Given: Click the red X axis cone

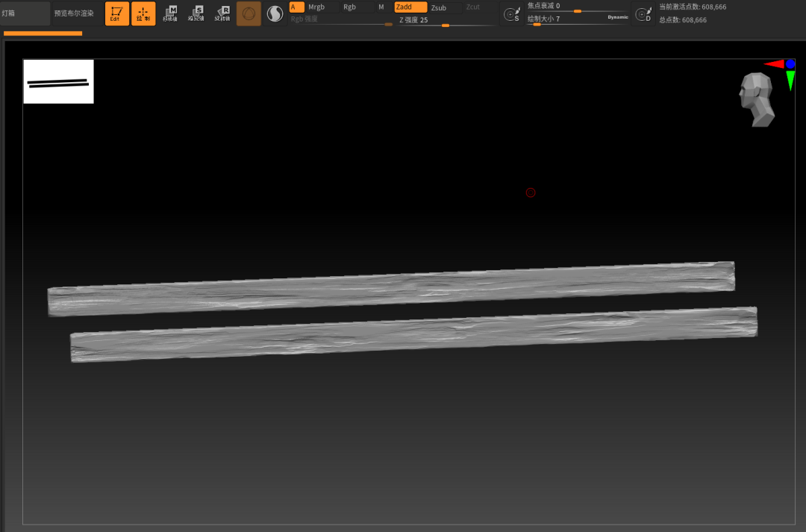Looking at the screenshot, I should coord(774,64).
